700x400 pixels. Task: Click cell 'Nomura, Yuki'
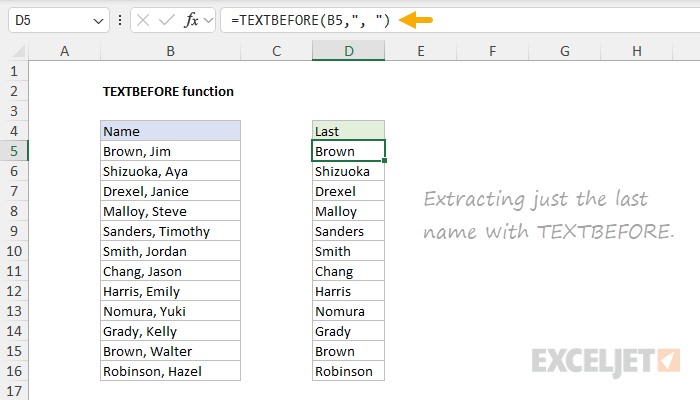tap(171, 311)
